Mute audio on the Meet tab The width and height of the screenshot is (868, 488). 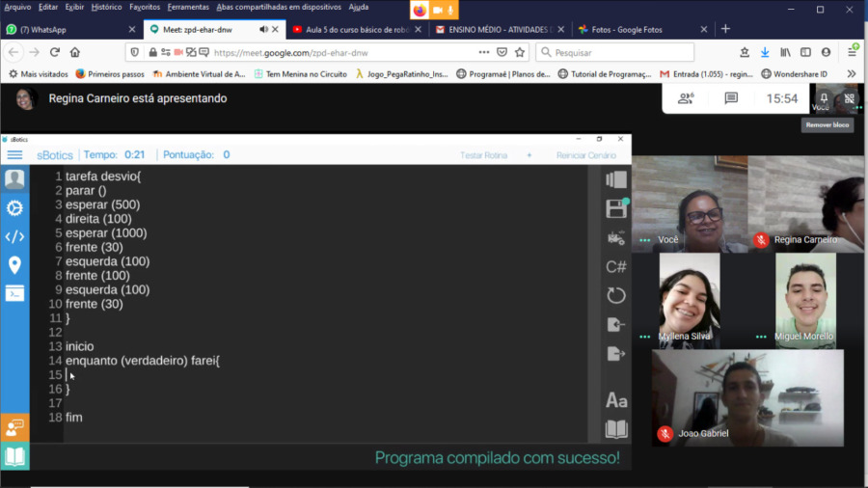pyautogui.click(x=263, y=30)
